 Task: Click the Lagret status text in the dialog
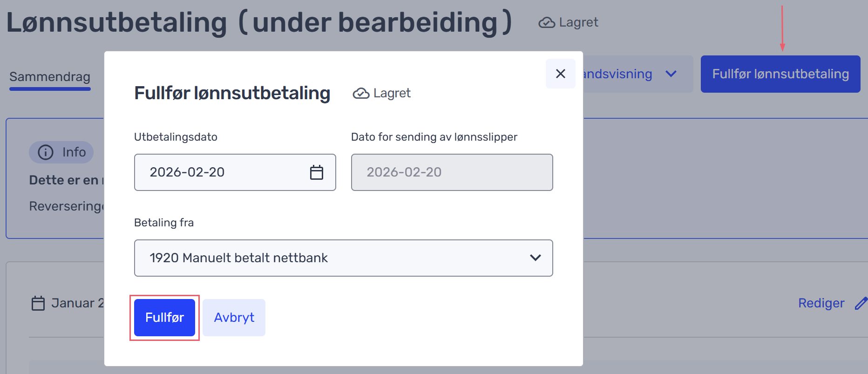[x=392, y=93]
